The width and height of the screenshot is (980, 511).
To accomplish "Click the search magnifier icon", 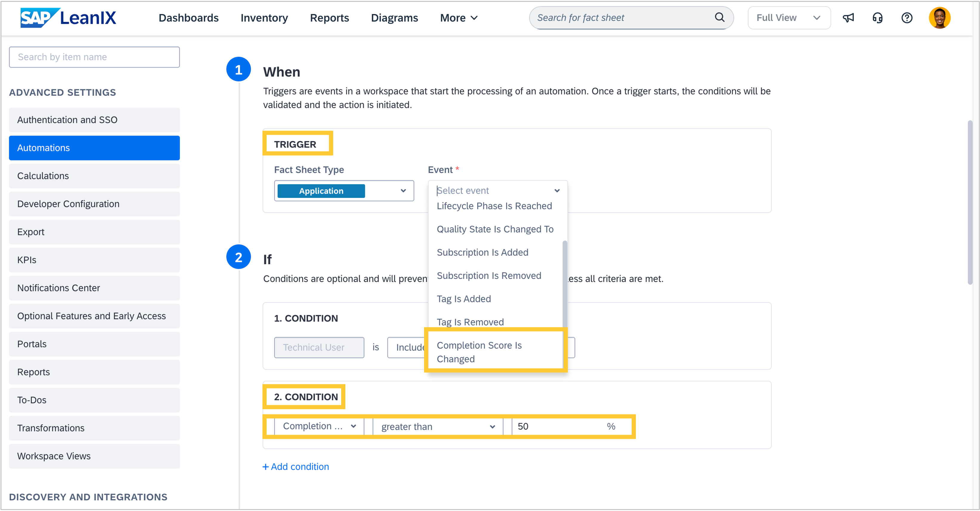I will pos(719,18).
